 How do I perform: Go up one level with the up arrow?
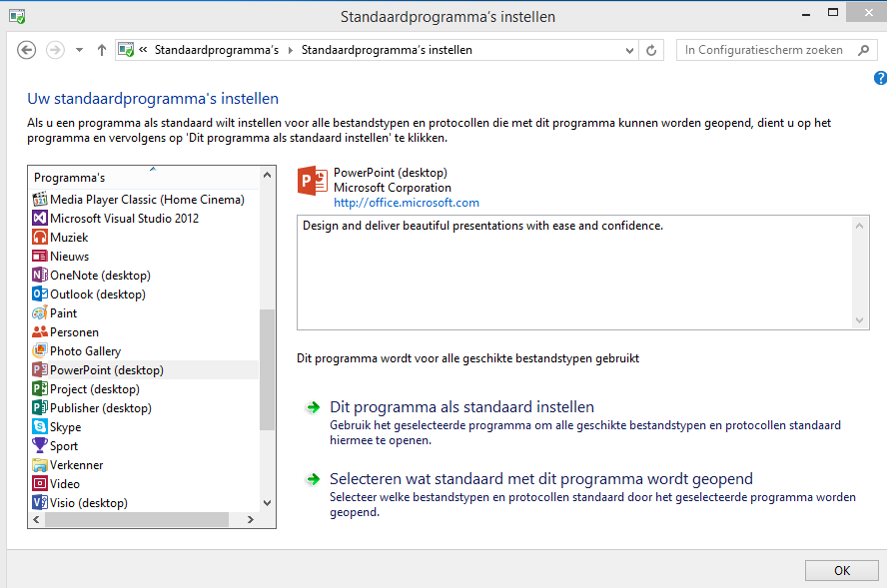[x=101, y=50]
